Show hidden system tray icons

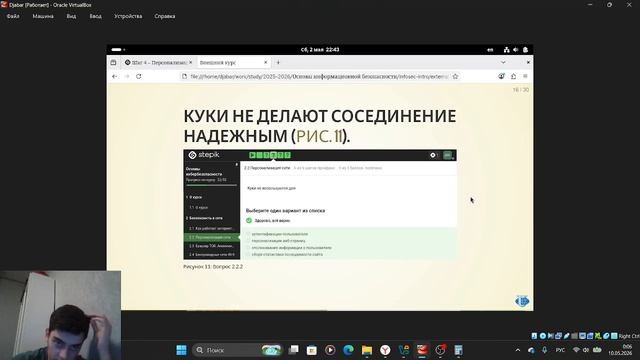(518, 350)
